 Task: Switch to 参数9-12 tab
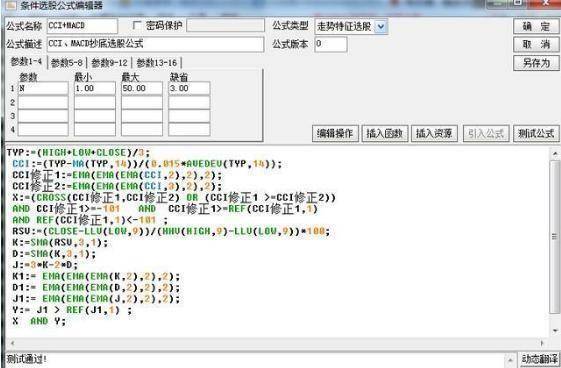click(109, 63)
